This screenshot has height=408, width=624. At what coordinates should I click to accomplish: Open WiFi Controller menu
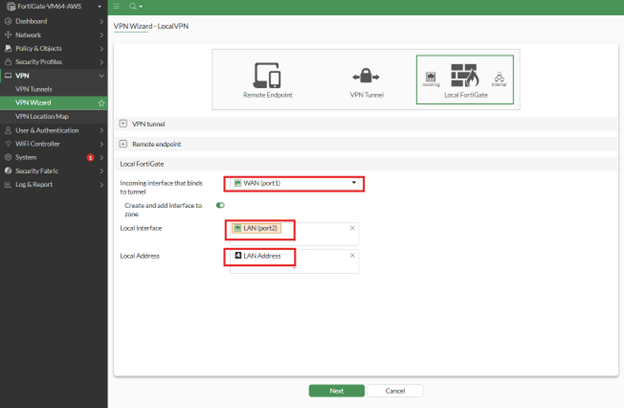pos(53,144)
